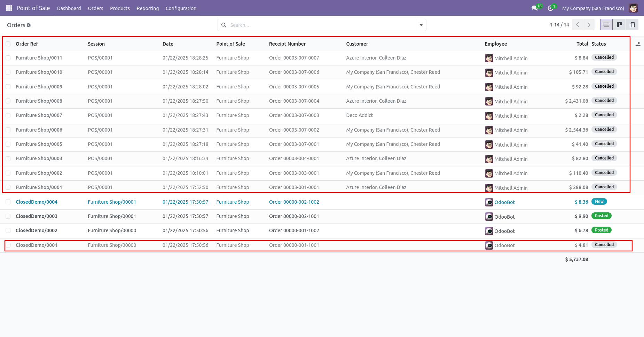Viewport: 644px width, 337px height.
Task: Sort by Point of Sale column
Action: click(230, 44)
